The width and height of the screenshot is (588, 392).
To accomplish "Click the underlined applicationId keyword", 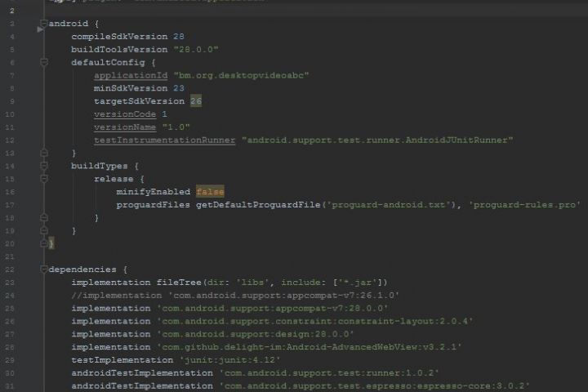I will pyautogui.click(x=131, y=75).
